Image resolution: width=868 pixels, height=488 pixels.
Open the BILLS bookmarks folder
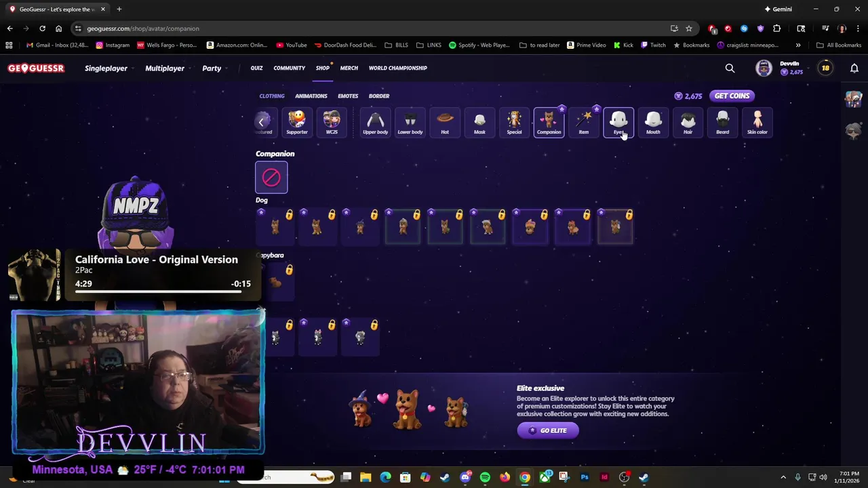(x=397, y=45)
